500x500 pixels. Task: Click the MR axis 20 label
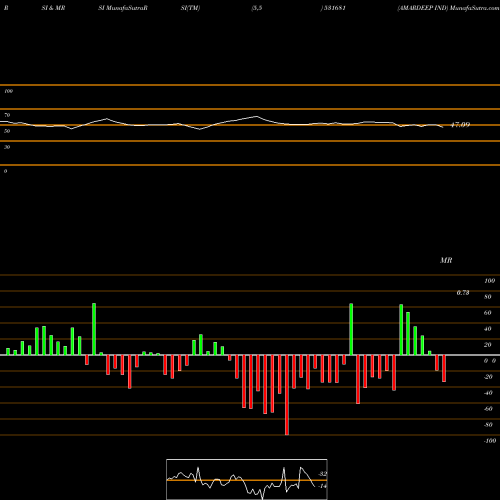coord(488,345)
